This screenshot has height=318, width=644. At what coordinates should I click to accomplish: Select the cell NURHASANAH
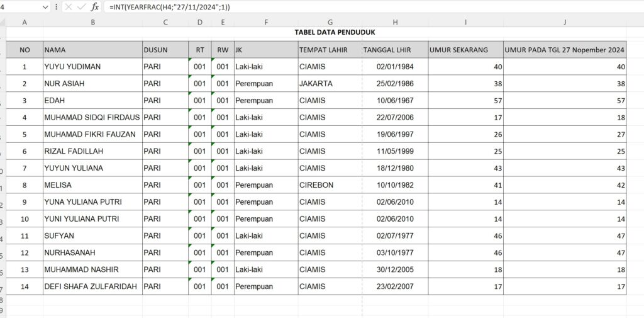pos(93,253)
